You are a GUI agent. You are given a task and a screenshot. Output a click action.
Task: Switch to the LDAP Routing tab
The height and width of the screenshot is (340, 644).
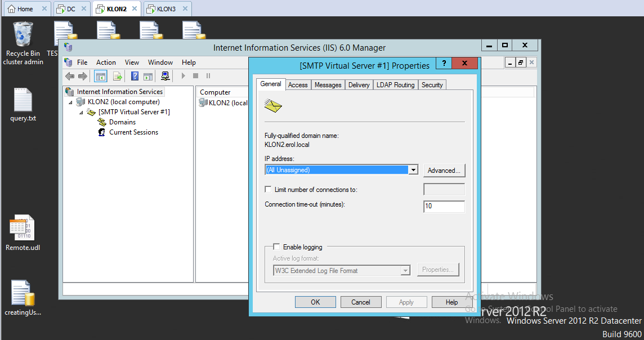[x=396, y=85]
